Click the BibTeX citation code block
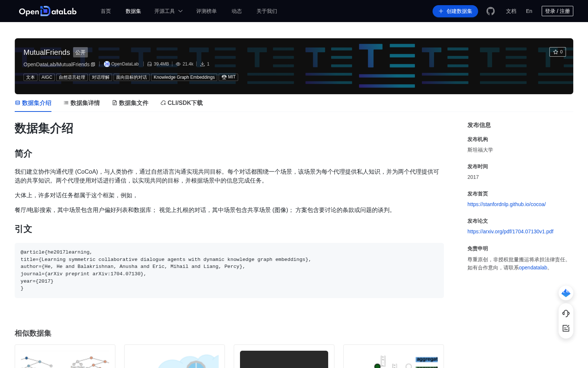The image size is (588, 368). [229, 270]
